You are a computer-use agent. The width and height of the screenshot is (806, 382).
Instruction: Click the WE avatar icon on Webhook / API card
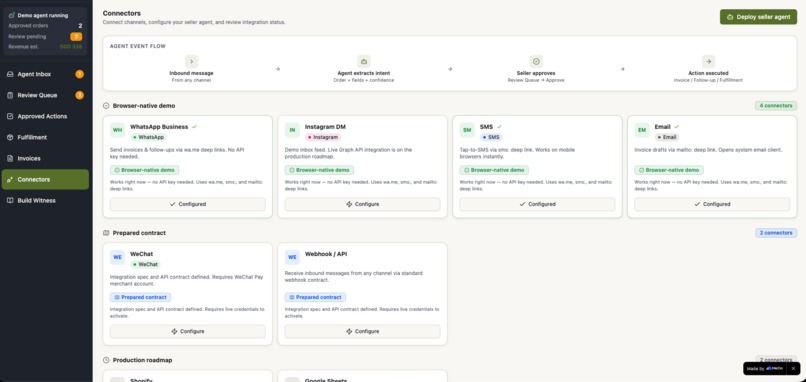click(x=292, y=257)
